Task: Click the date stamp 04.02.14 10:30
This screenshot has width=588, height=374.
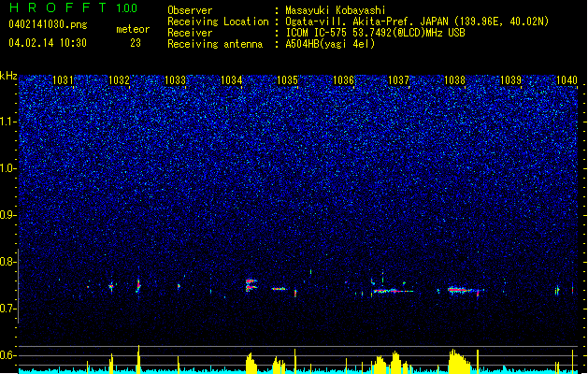Action: pyautogui.click(x=48, y=43)
